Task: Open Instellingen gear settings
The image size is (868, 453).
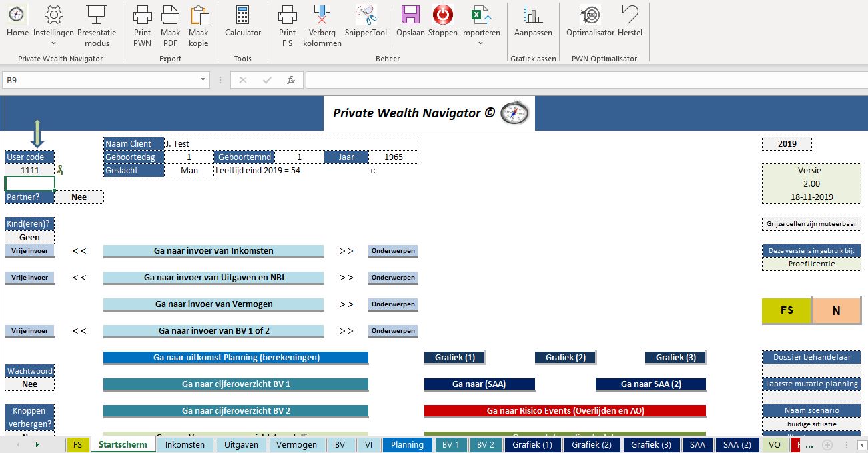Action: click(x=53, y=15)
